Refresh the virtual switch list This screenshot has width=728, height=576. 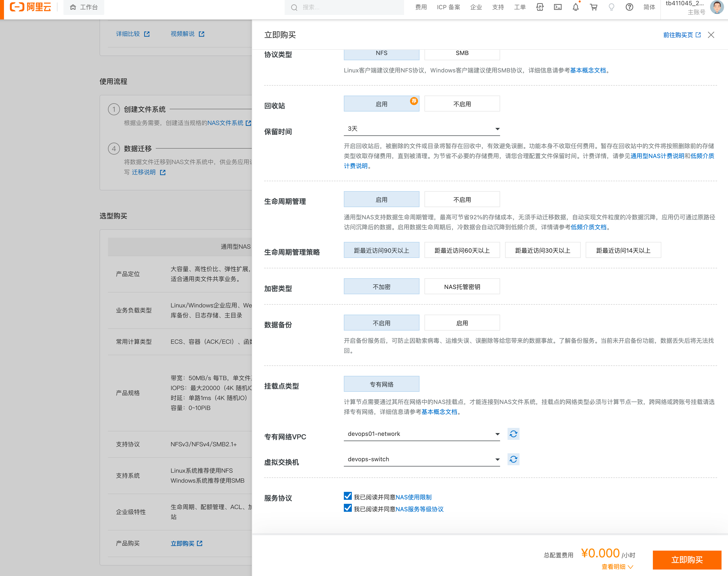pyautogui.click(x=513, y=459)
